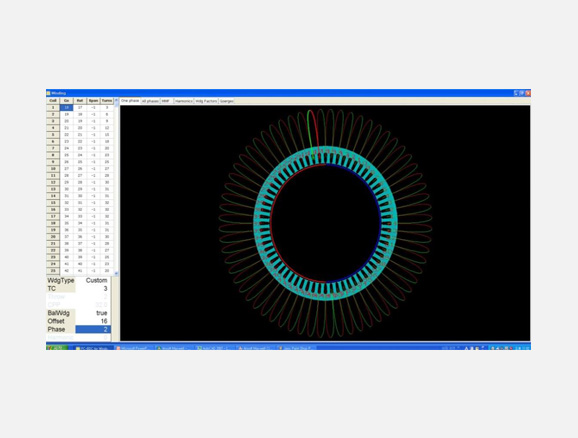The height and width of the screenshot is (438, 578).
Task: Click the Winding window title bar icon
Action: [x=49, y=93]
